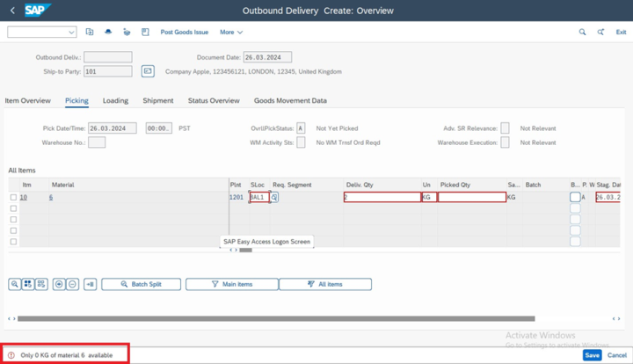Image resolution: width=633 pixels, height=364 pixels.
Task: Toggle batch checkbox in item 10 row
Action: 575,197
